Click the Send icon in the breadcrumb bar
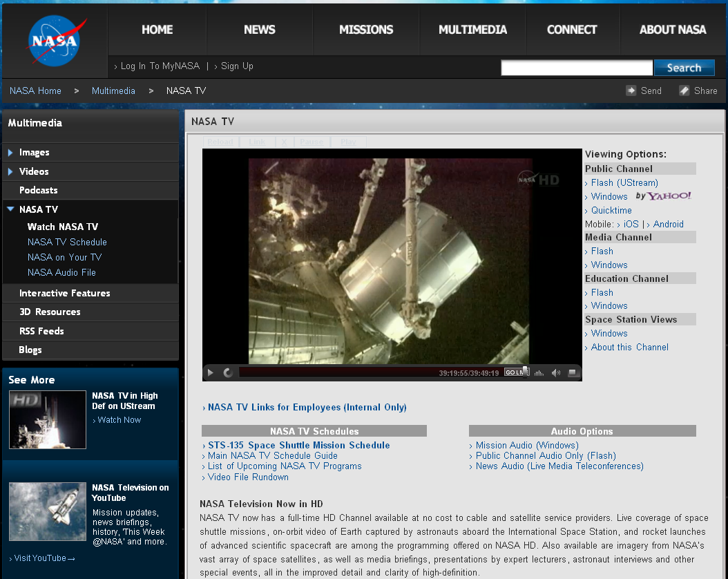The width and height of the screenshot is (728, 579). pos(631,91)
